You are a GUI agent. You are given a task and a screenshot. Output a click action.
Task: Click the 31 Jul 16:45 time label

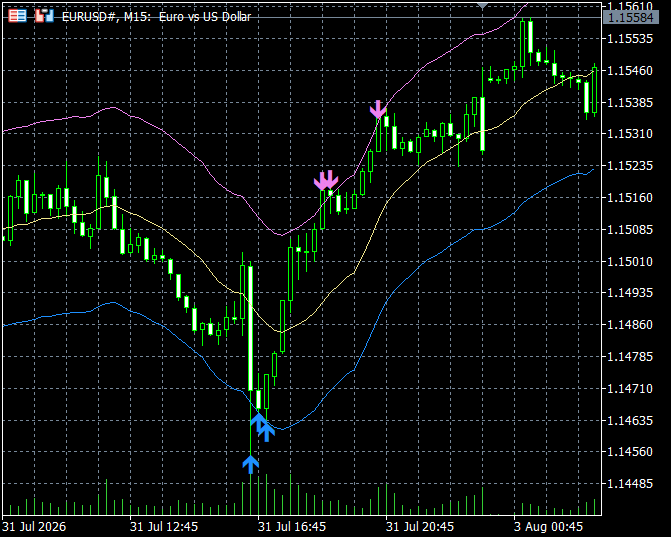click(x=292, y=526)
